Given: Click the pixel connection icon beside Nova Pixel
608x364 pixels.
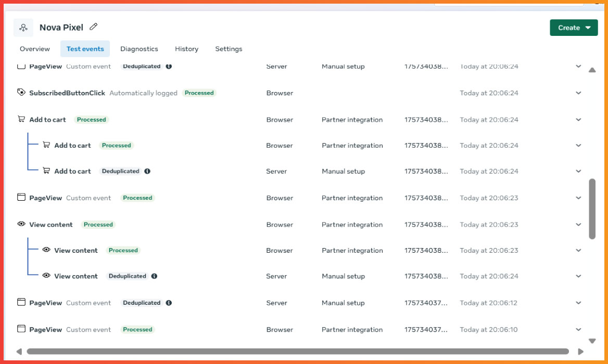Looking at the screenshot, I should pyautogui.click(x=23, y=27).
